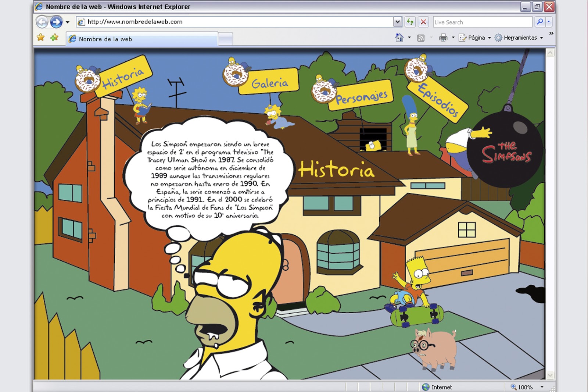
Task: Click the Add to Favorites icon
Action: coord(54,38)
